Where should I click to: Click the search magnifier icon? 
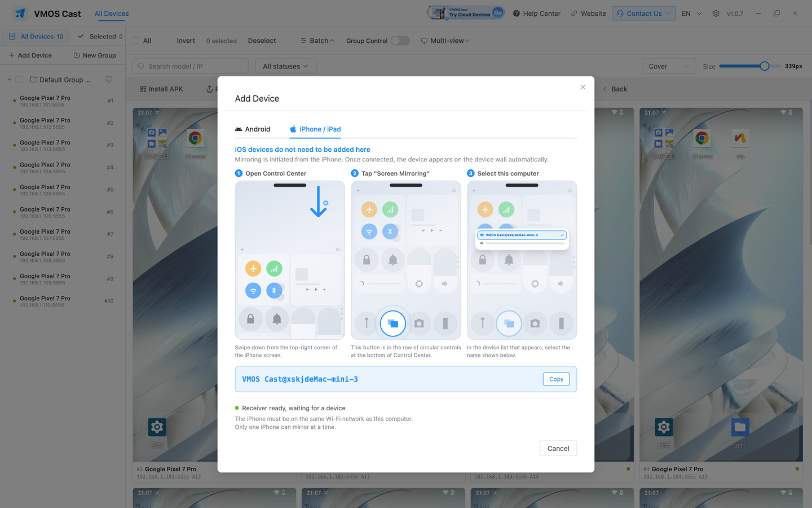click(x=141, y=66)
